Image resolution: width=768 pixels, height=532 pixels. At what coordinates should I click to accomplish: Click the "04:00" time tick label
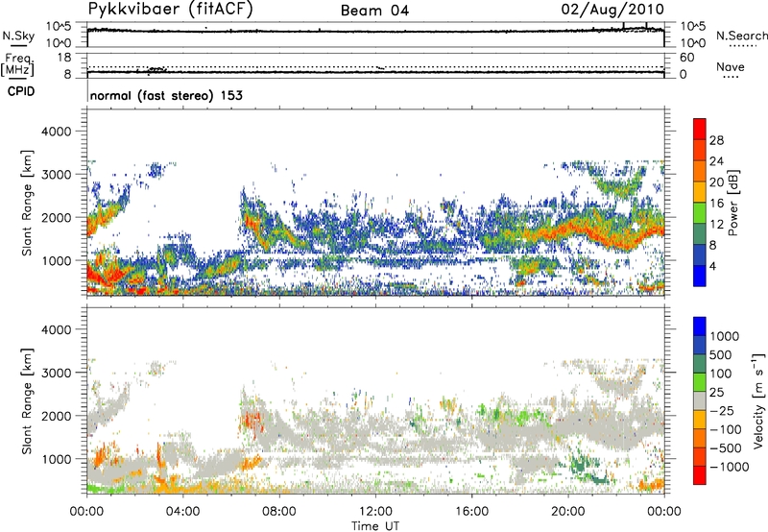[x=182, y=512]
